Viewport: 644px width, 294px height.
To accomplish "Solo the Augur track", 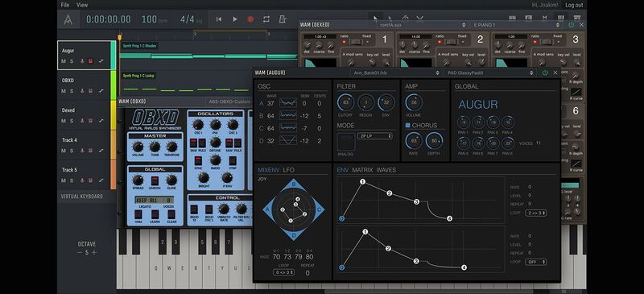I will click(72, 61).
